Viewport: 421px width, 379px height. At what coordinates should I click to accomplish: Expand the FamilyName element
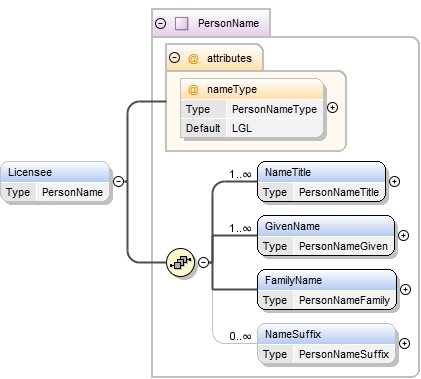tap(405, 290)
